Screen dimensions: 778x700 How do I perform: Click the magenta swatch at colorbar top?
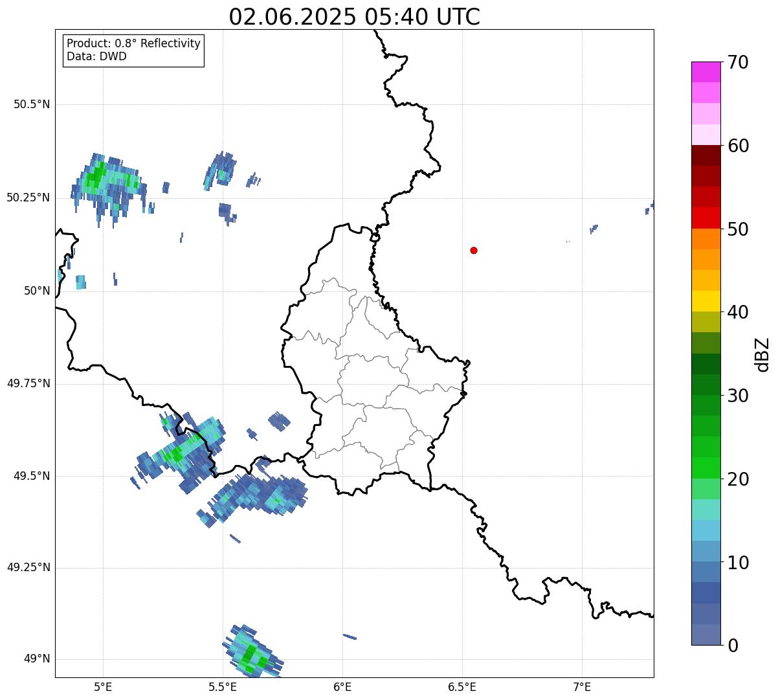click(706, 72)
